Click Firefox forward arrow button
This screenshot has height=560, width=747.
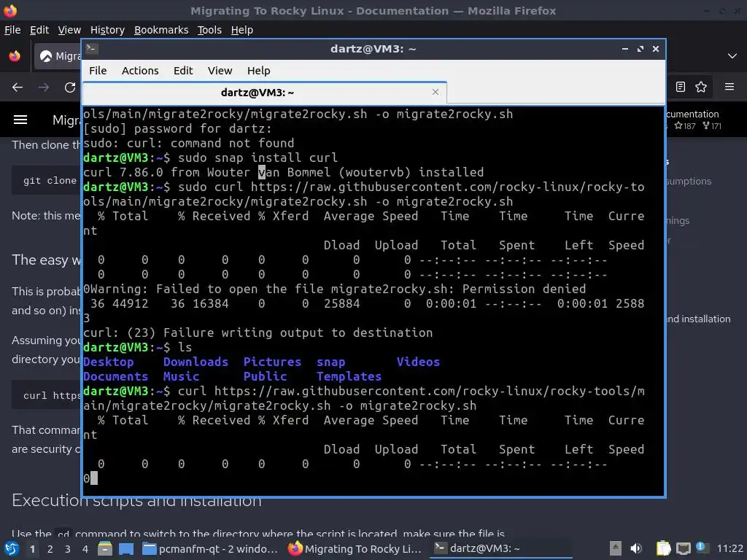click(44, 87)
